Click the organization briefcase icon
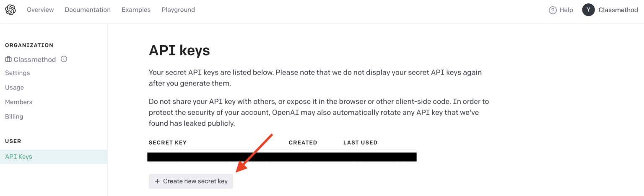The width and height of the screenshot is (644, 196). [x=8, y=59]
